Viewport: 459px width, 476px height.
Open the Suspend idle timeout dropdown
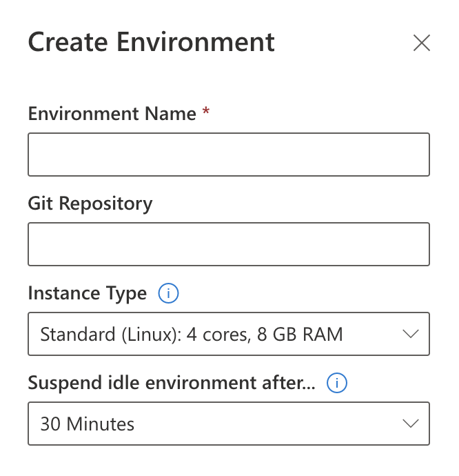[x=228, y=424]
